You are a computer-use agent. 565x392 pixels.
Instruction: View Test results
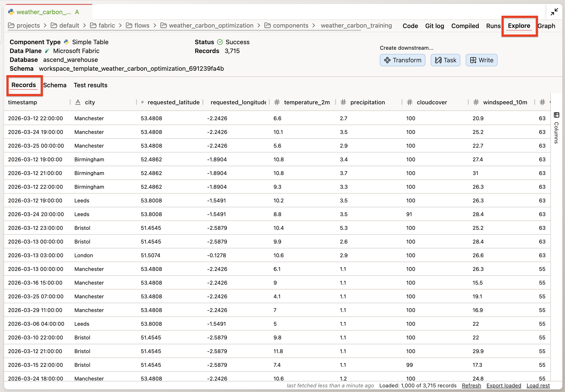click(90, 85)
